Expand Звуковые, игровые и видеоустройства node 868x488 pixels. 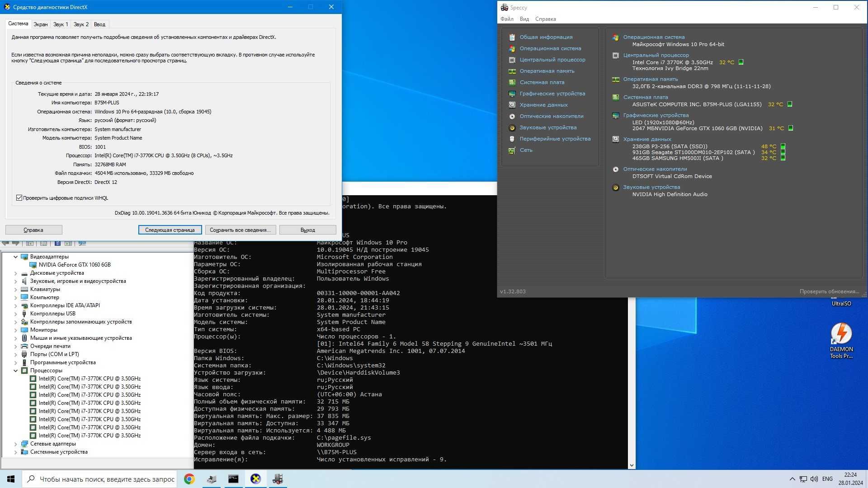(x=16, y=281)
